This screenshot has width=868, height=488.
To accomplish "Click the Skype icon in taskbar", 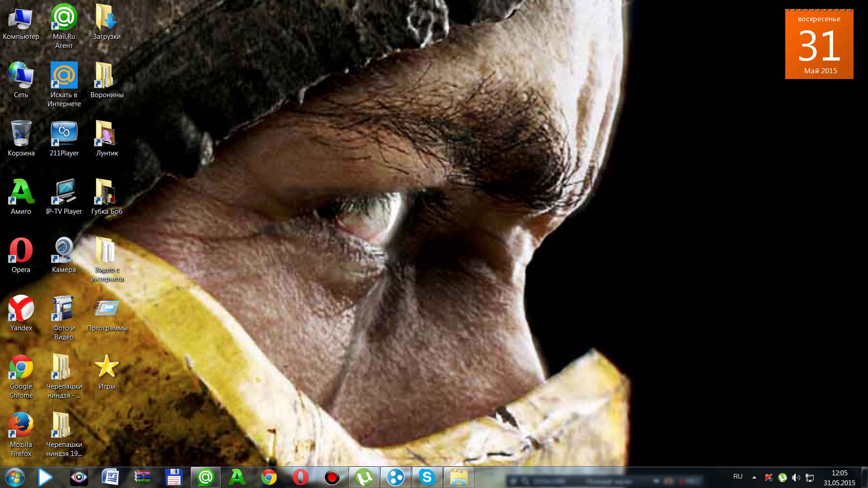I will point(427,477).
